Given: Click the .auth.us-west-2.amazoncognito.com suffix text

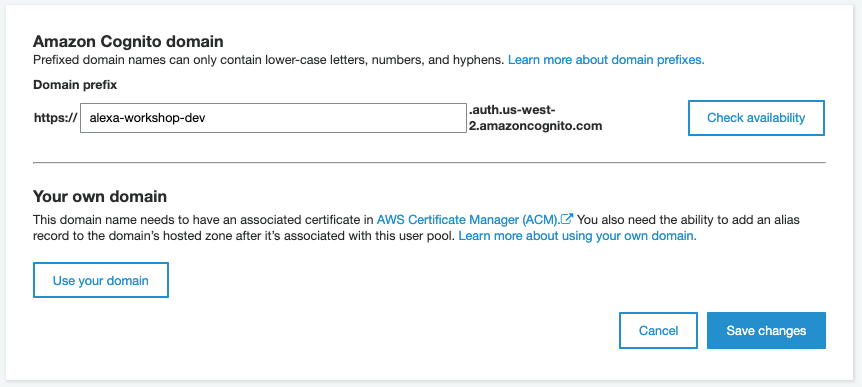Looking at the screenshot, I should pos(535,118).
